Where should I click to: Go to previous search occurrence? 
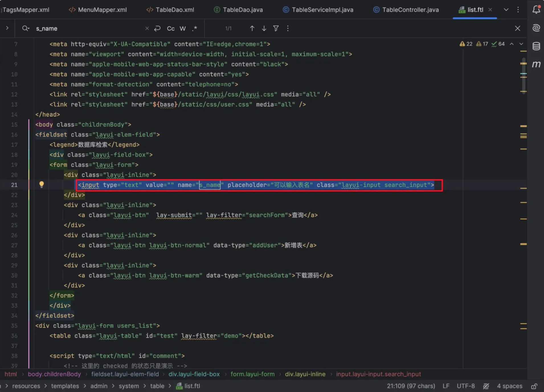click(252, 28)
